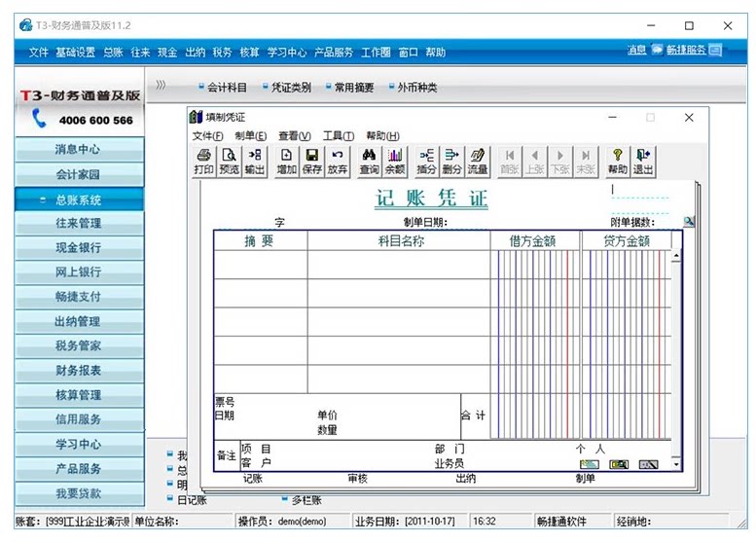The height and width of the screenshot is (543, 756).
Task: Open 制单(E) menu in voucher window
Action: (x=251, y=136)
